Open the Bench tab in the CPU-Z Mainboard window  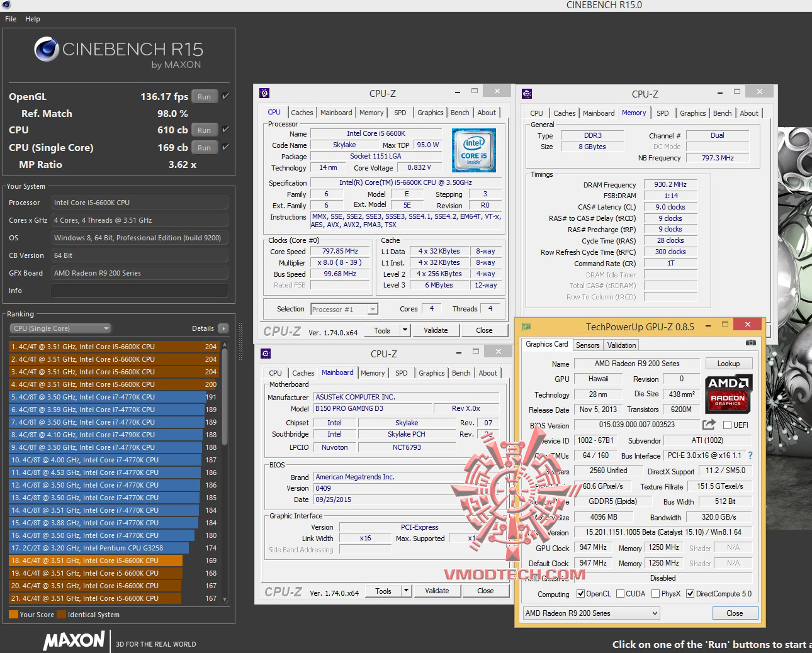click(x=461, y=373)
